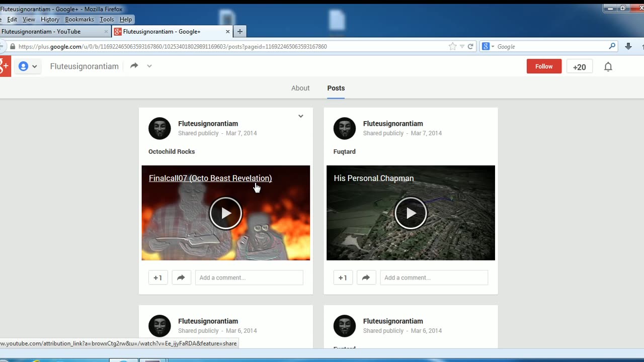Open the search engine selector dropdown
This screenshot has width=644, height=362.
pyautogui.click(x=488, y=46)
